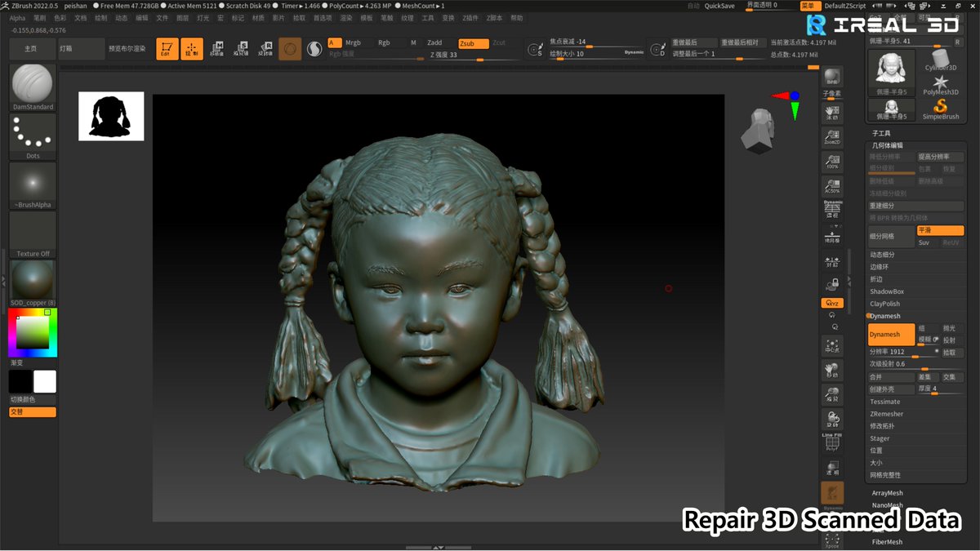Activate the Edit mode button
Viewport: 980px width, 551px height.
(167, 49)
